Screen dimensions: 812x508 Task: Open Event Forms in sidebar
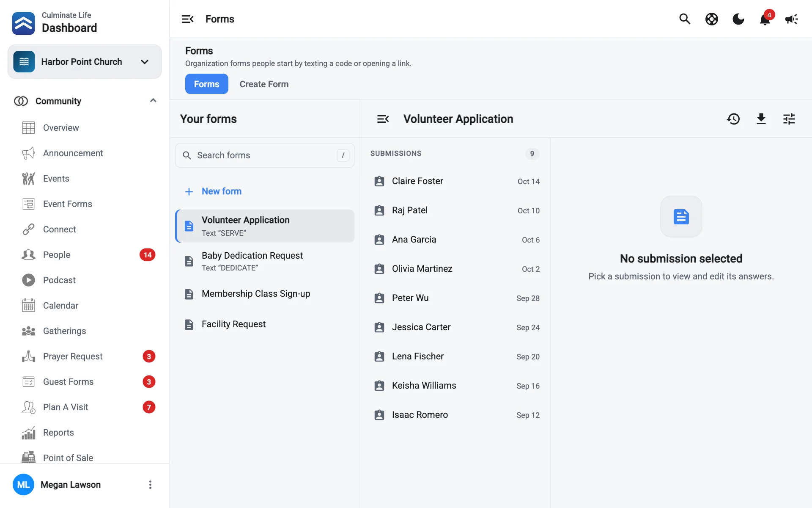(x=85, y=204)
